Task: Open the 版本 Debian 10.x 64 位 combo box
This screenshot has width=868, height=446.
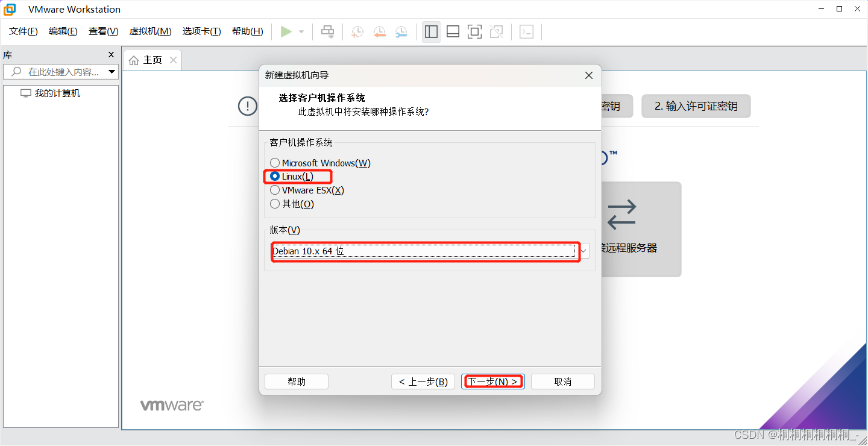Action: click(430, 251)
